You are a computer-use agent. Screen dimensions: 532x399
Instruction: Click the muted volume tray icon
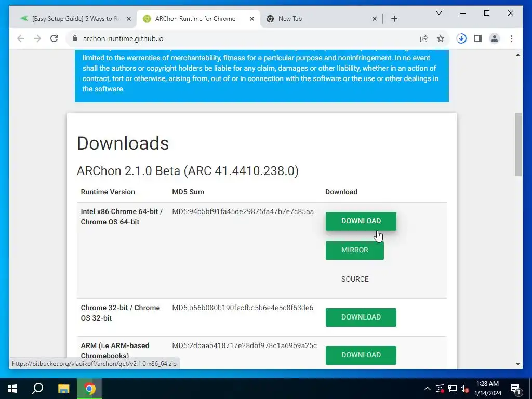pyautogui.click(x=465, y=389)
